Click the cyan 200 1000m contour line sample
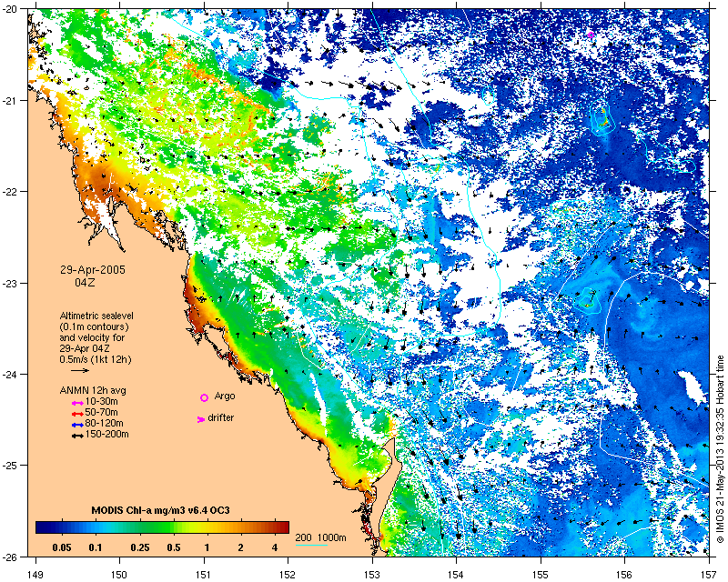Image resolution: width=728 pixels, height=582 pixels. point(311,545)
